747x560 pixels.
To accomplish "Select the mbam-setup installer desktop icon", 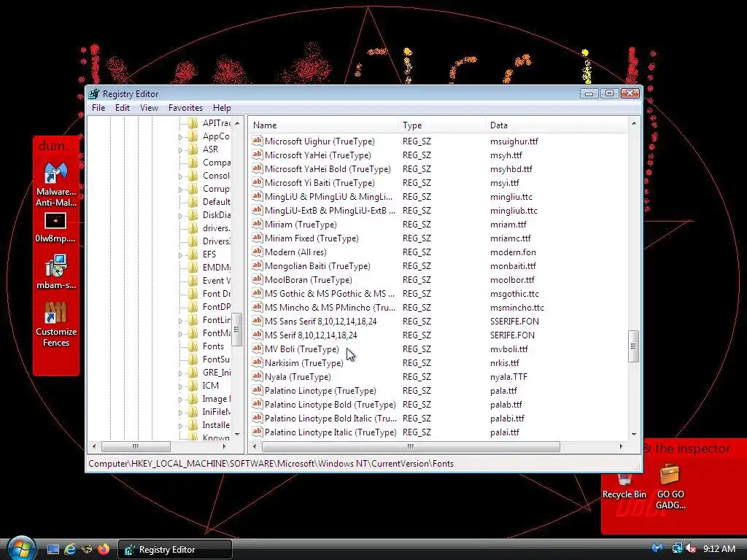I will coord(55,272).
